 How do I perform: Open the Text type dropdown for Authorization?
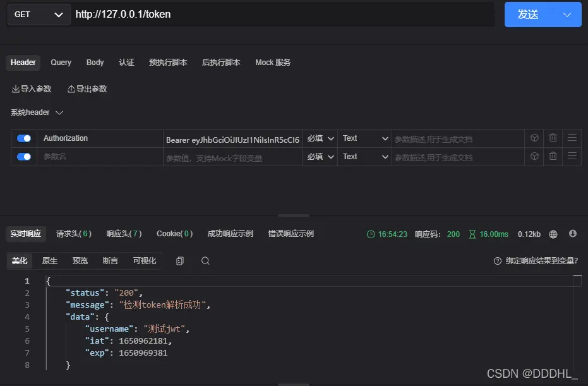[x=364, y=138]
